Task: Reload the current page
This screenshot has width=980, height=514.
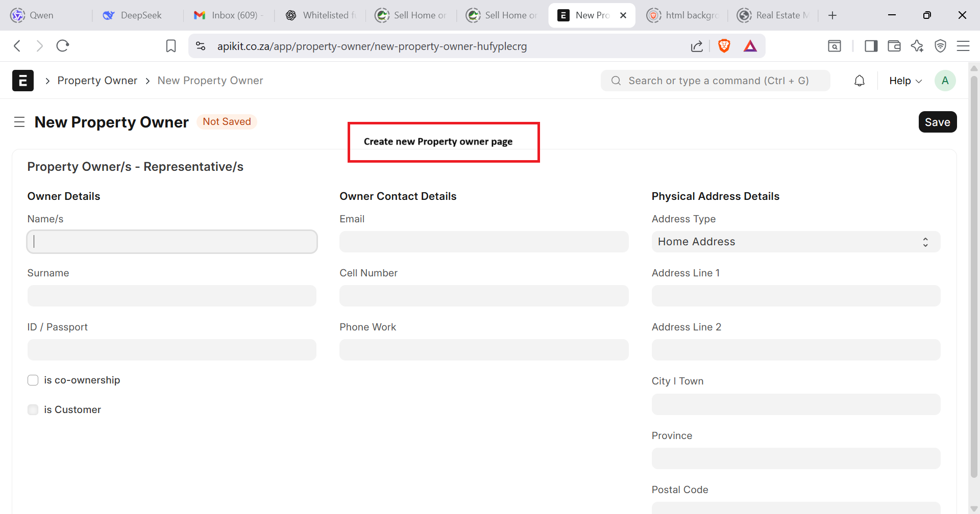Action: pyautogui.click(x=63, y=46)
